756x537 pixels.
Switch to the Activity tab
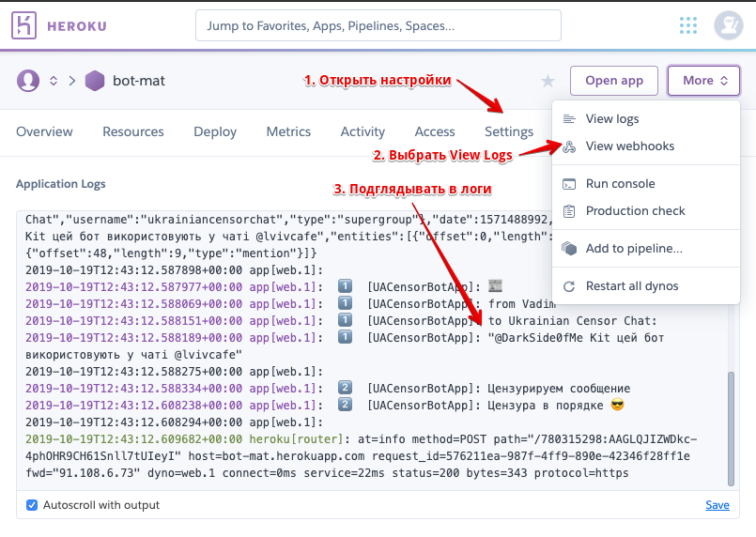[363, 131]
